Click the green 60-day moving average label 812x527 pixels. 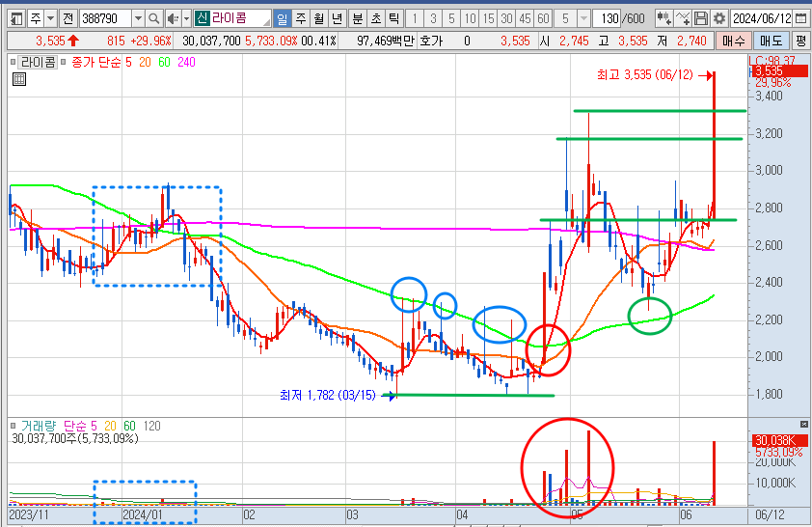click(x=164, y=63)
